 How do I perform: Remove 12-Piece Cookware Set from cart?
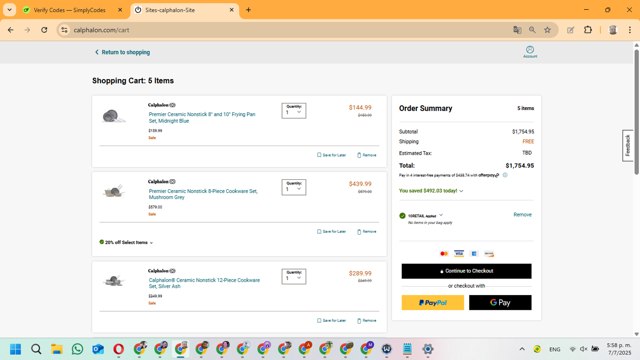(367, 320)
